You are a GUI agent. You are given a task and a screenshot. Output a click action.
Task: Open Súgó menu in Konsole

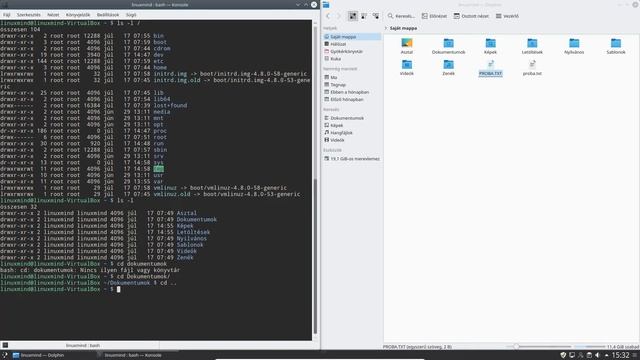(x=131, y=15)
